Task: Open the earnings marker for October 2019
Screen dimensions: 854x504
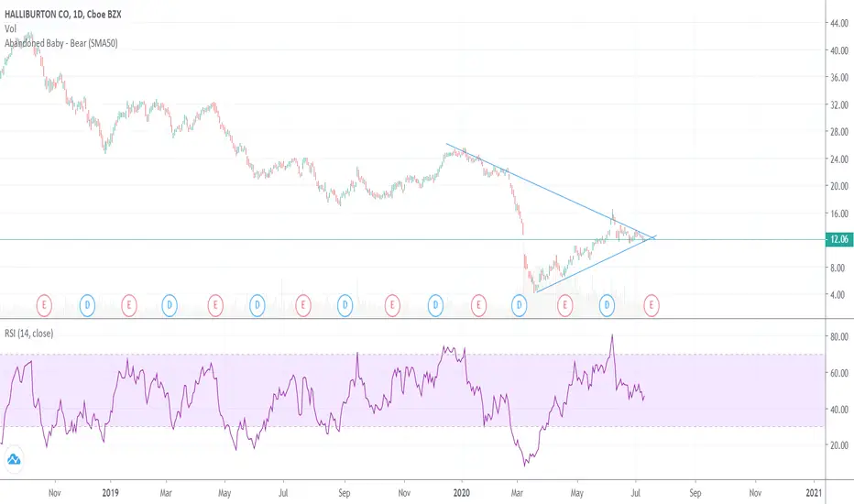Action: pyautogui.click(x=392, y=306)
